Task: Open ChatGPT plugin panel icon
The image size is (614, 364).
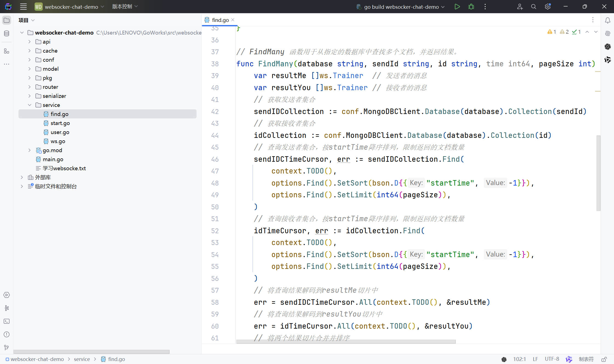Action: click(607, 47)
